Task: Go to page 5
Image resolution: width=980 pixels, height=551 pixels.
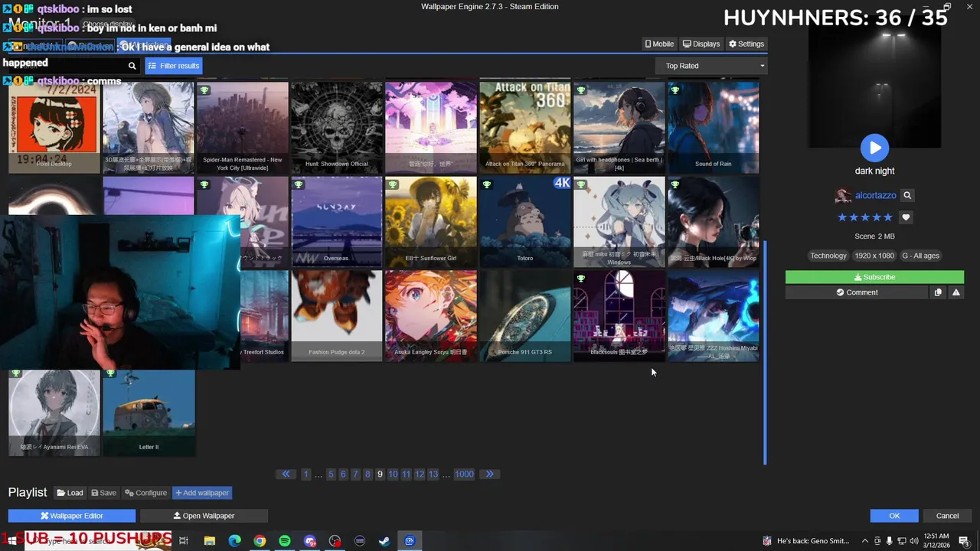Action: [x=331, y=474]
